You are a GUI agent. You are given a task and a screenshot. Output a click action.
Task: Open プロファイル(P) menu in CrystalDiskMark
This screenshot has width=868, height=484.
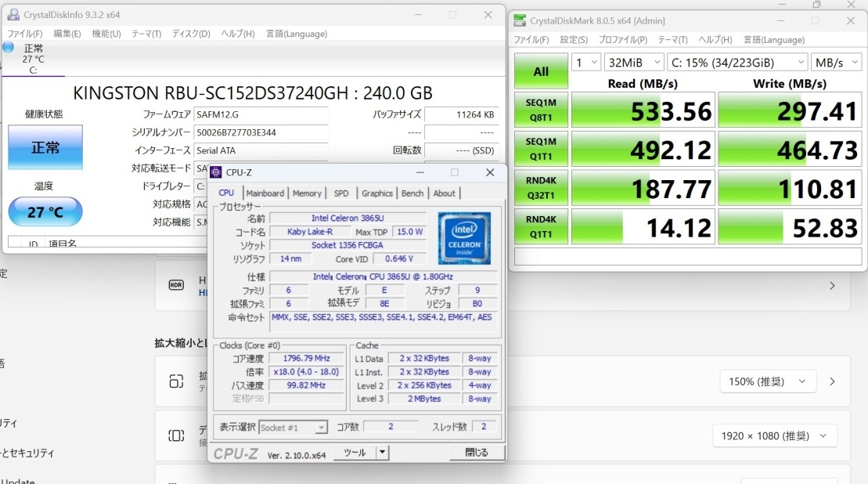pyautogui.click(x=623, y=40)
